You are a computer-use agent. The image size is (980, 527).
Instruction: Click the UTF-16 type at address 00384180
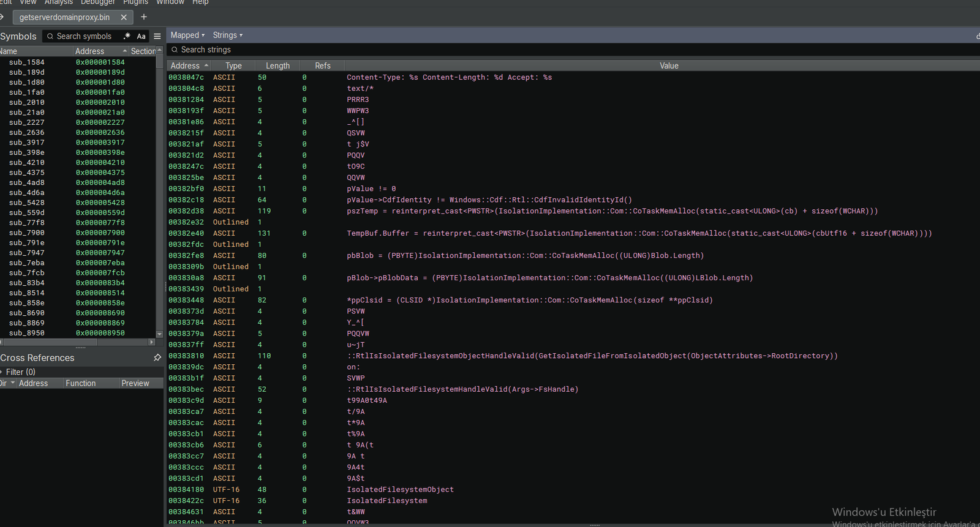[x=227, y=490]
